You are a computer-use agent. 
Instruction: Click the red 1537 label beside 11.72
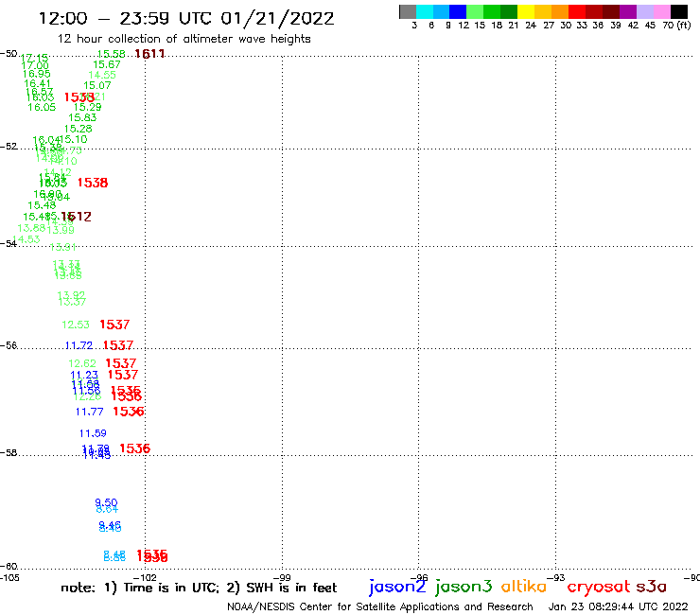pyautogui.click(x=118, y=345)
